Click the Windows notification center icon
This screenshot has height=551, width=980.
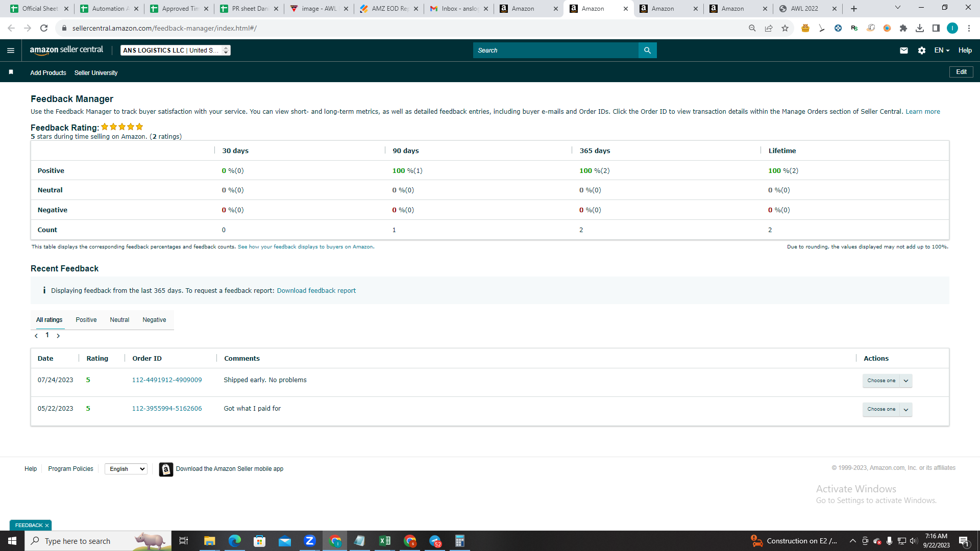[964, 541]
